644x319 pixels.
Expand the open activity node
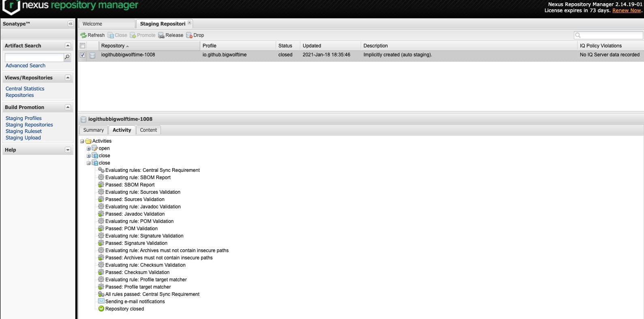[89, 149]
